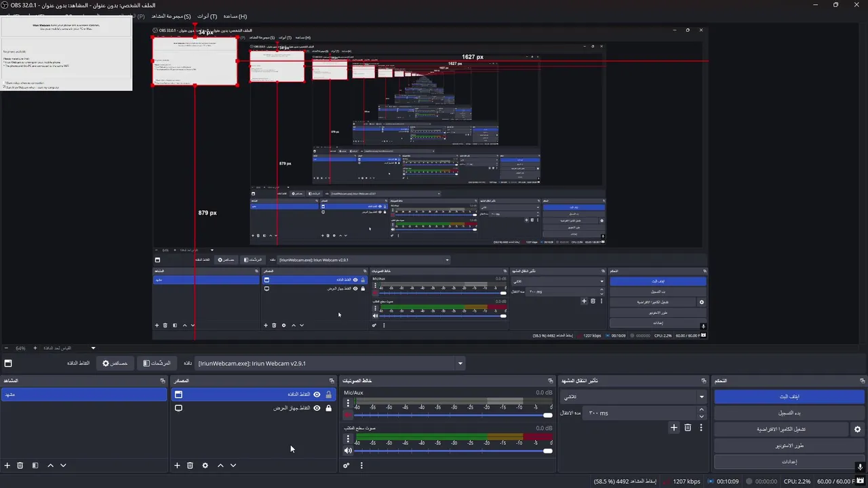Lock the window capture source
Viewport: 868px width, 488px height.
point(329,394)
